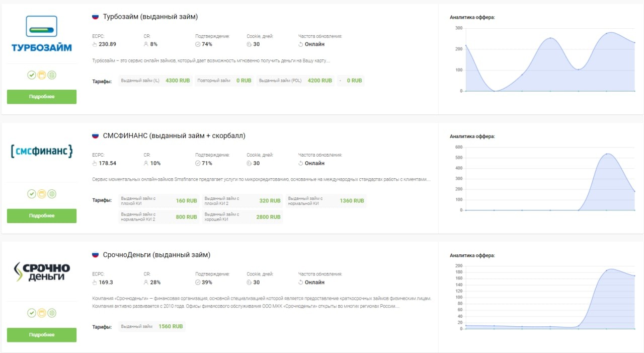The image size is (644, 353).
Task: Select tariff Повторный займ 0 RUB
Action: tap(224, 81)
